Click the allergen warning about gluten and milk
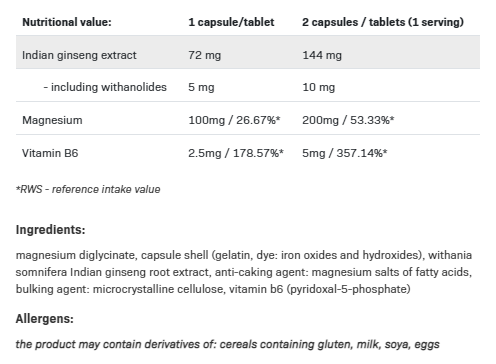The height and width of the screenshot is (364, 496). 227,344
